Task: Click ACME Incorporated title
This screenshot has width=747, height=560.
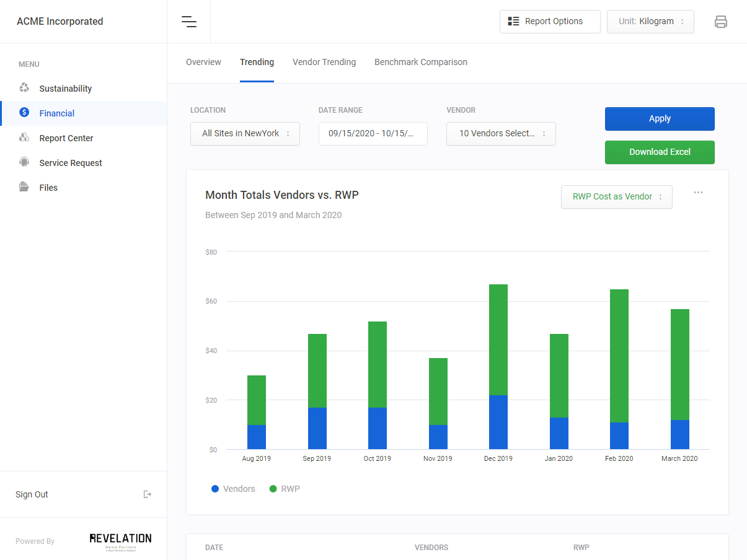Action: pyautogui.click(x=60, y=22)
